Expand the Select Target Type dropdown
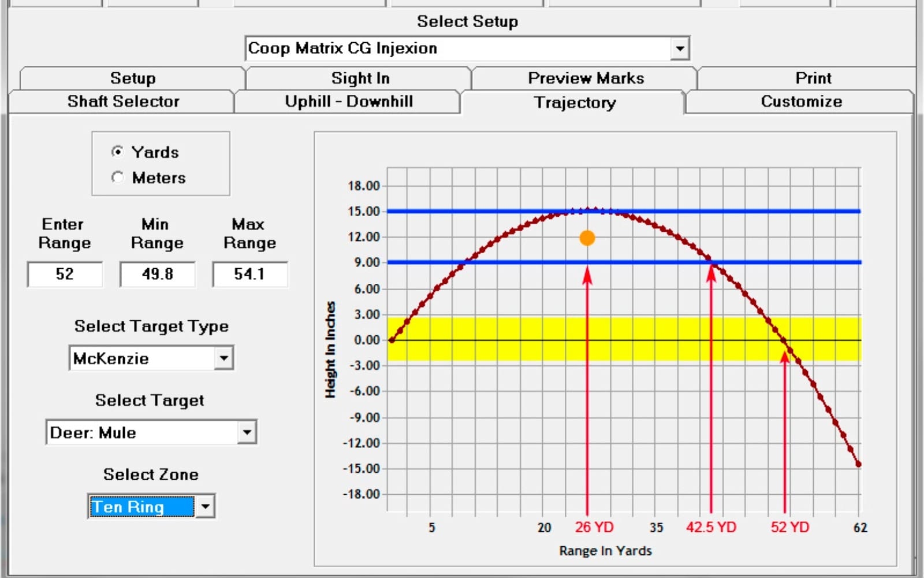This screenshot has height=578, width=924. click(x=223, y=358)
